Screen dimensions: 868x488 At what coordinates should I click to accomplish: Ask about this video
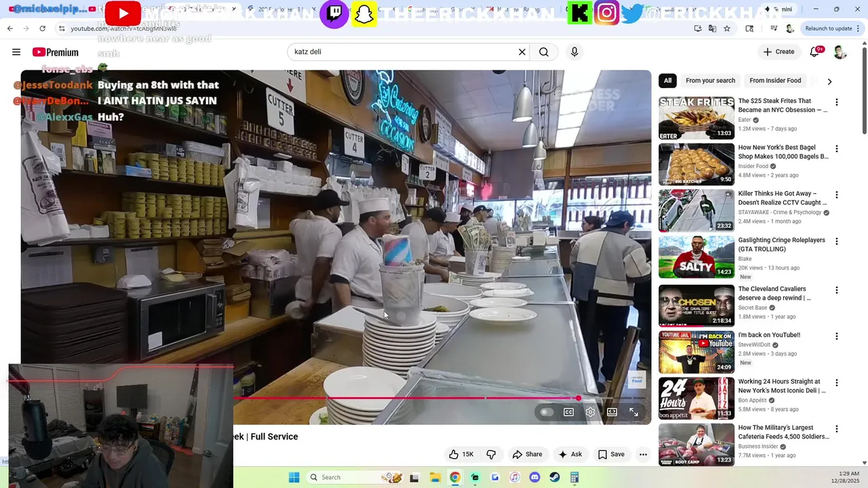tap(570, 454)
